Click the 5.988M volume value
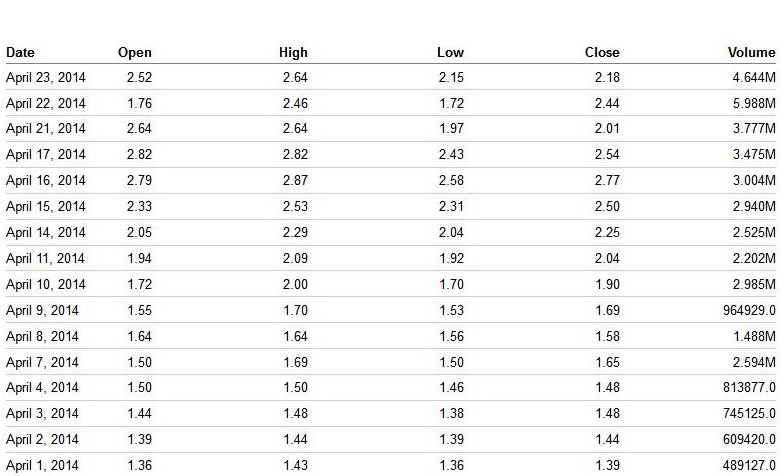 pos(754,103)
